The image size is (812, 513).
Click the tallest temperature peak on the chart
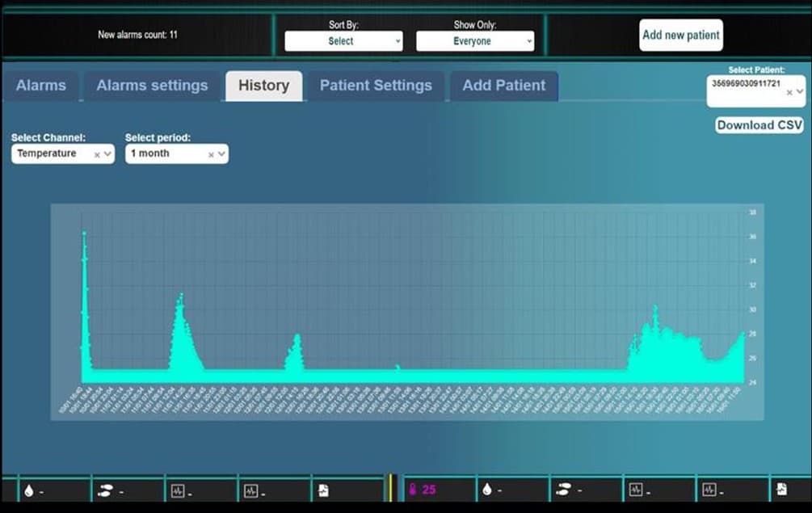pyautogui.click(x=84, y=234)
